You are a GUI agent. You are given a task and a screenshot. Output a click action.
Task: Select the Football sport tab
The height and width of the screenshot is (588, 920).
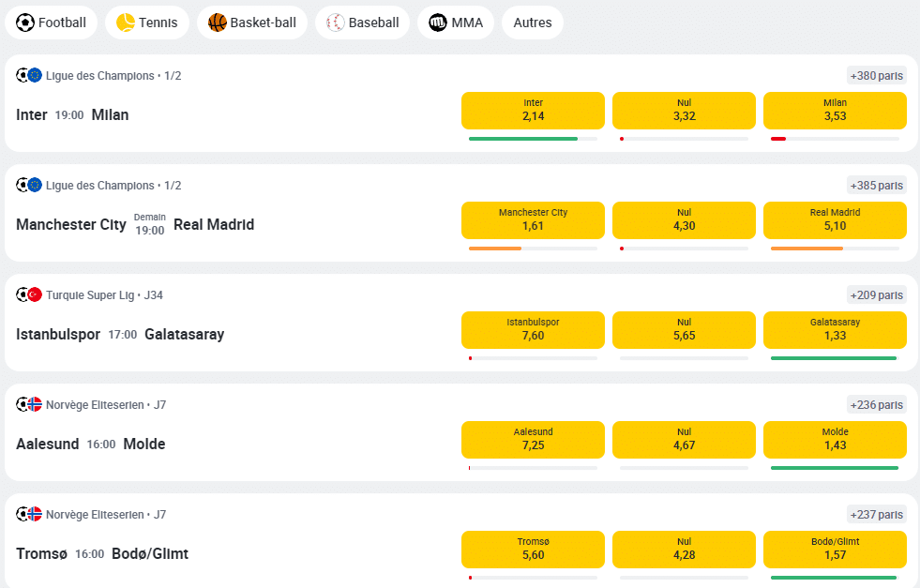(x=51, y=23)
